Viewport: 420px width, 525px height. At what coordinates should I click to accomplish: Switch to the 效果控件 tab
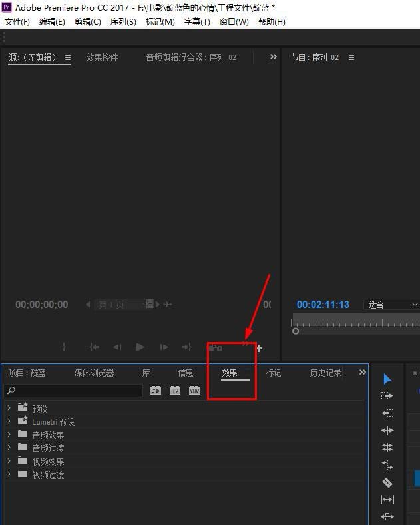pyautogui.click(x=102, y=58)
